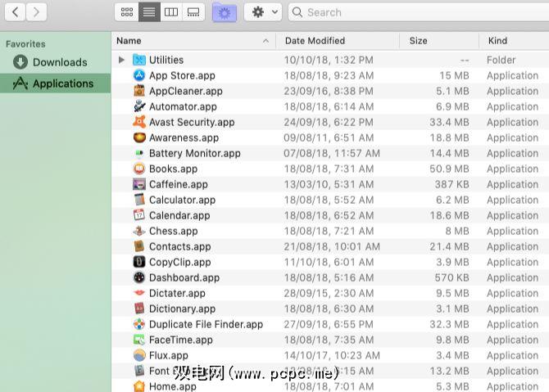Click the date 13/03/10, 5:31 AM
This screenshot has width=549, height=392.
[x=329, y=184]
